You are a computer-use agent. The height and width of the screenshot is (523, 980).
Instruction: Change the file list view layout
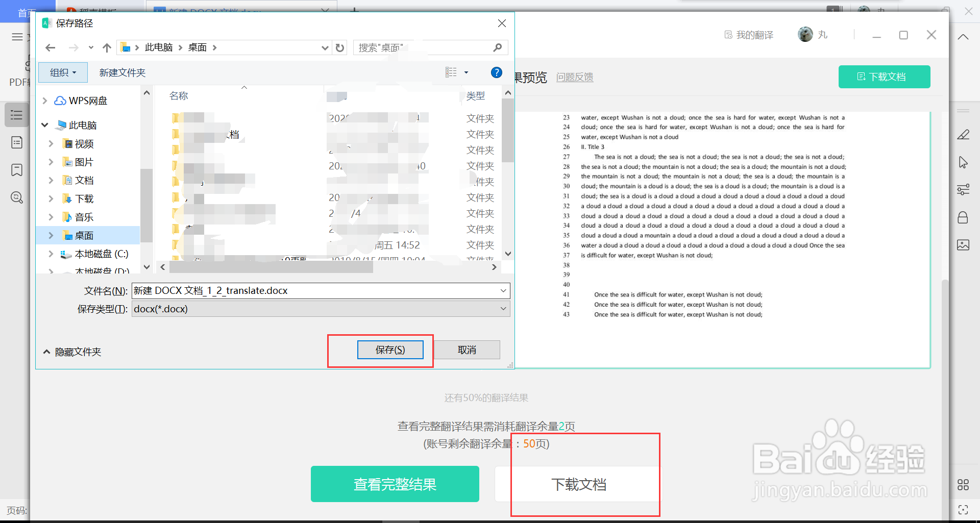point(451,72)
